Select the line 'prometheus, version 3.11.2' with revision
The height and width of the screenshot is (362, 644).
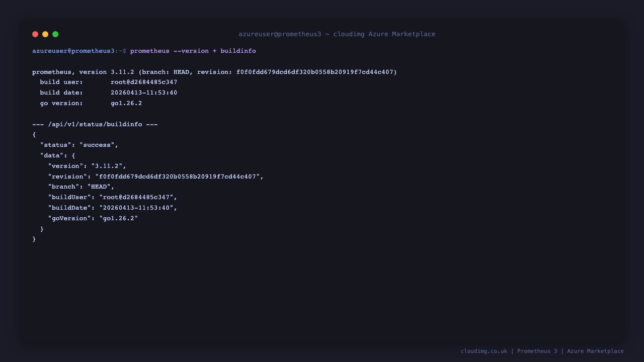[x=215, y=72]
